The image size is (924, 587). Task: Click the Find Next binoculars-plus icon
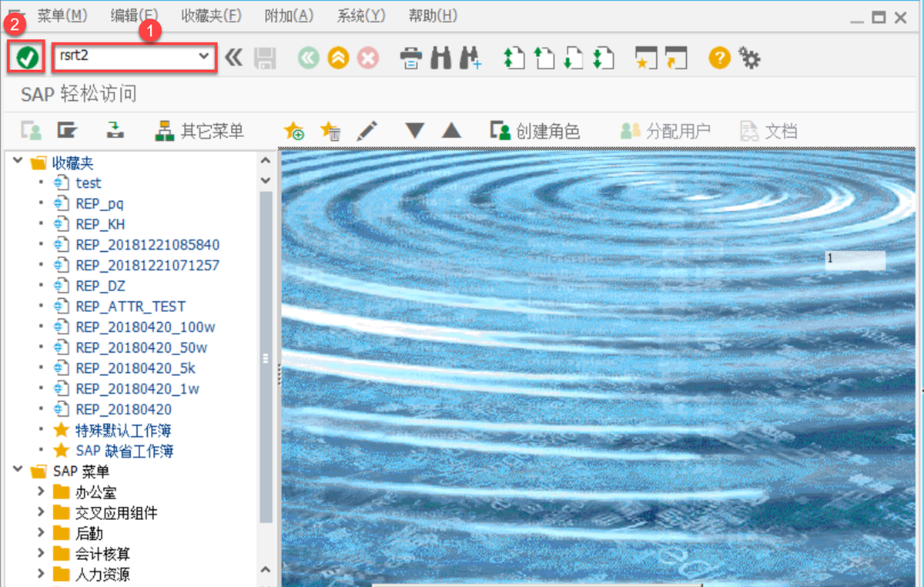470,59
